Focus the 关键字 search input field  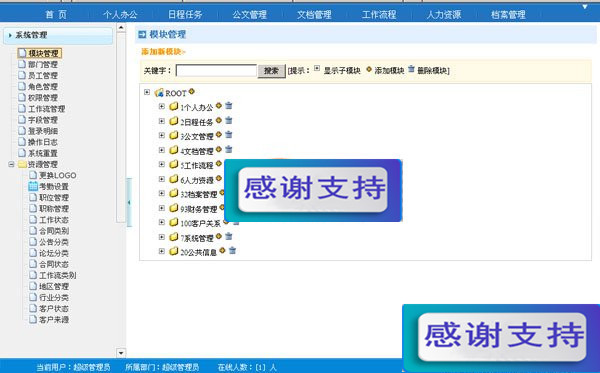tap(216, 71)
